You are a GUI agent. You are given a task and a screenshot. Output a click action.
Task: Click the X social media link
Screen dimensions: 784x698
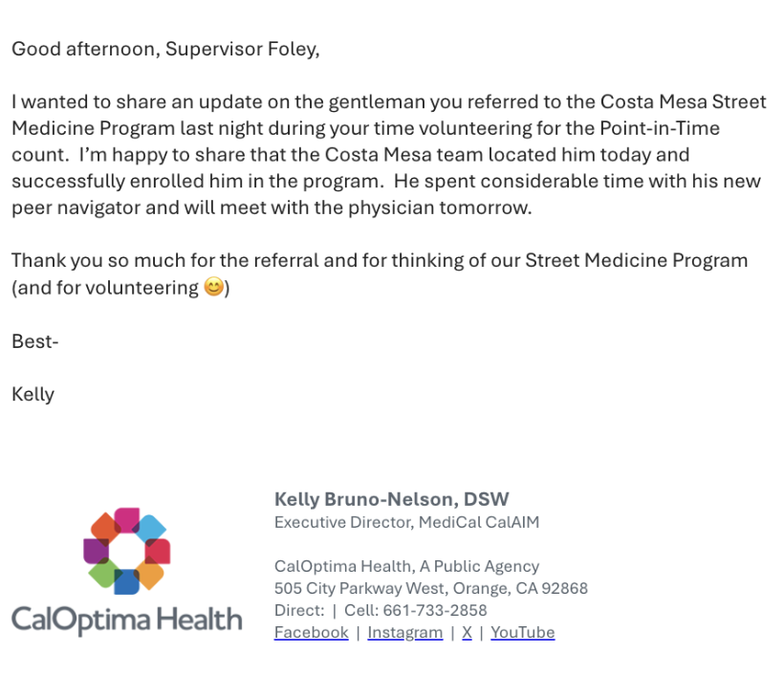(467, 632)
